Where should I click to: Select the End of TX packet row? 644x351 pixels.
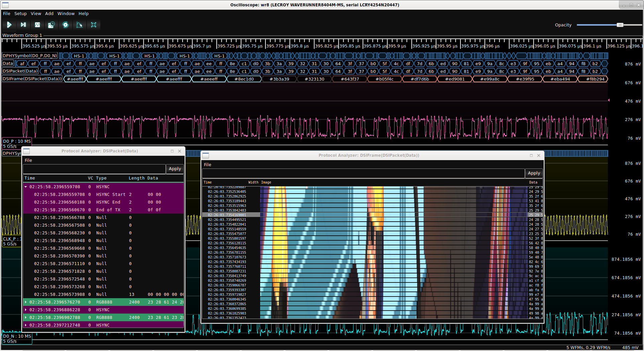[103, 210]
